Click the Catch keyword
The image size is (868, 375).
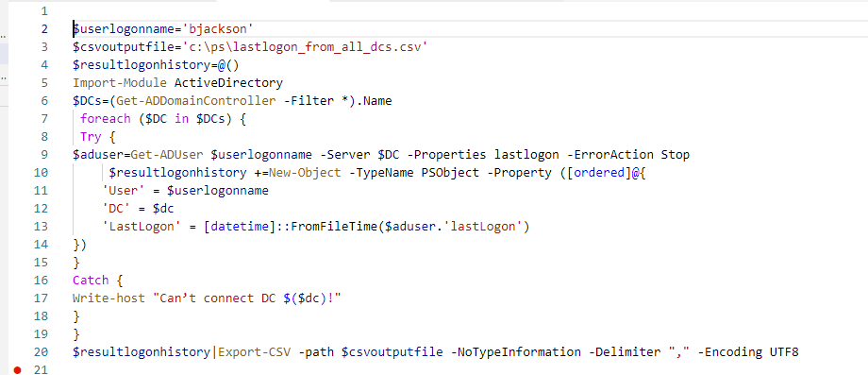[91, 280]
